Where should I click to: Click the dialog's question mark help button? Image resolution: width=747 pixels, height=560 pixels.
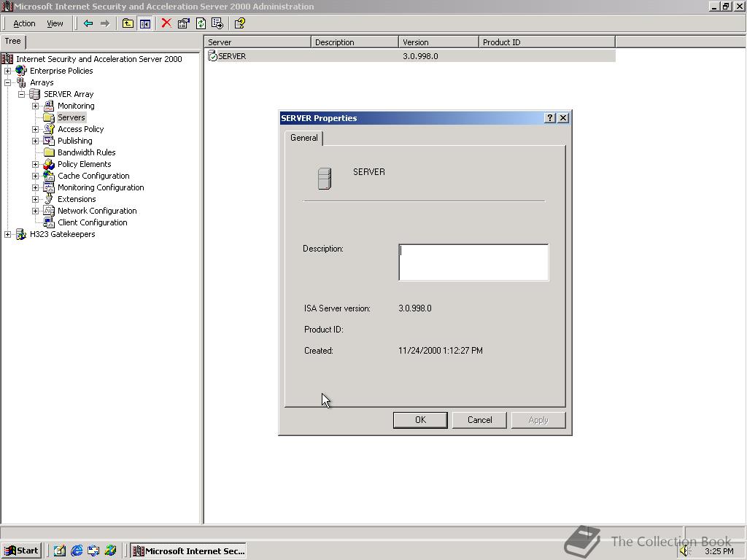click(x=550, y=118)
